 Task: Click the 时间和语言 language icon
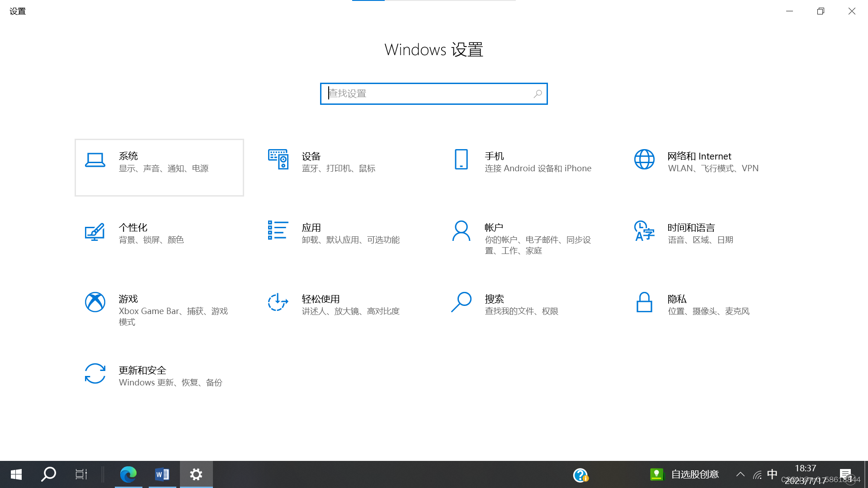tap(644, 230)
